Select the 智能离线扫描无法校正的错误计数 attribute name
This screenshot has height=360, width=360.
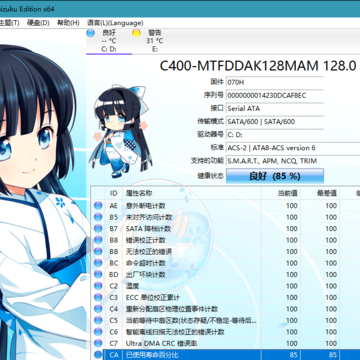(175, 332)
